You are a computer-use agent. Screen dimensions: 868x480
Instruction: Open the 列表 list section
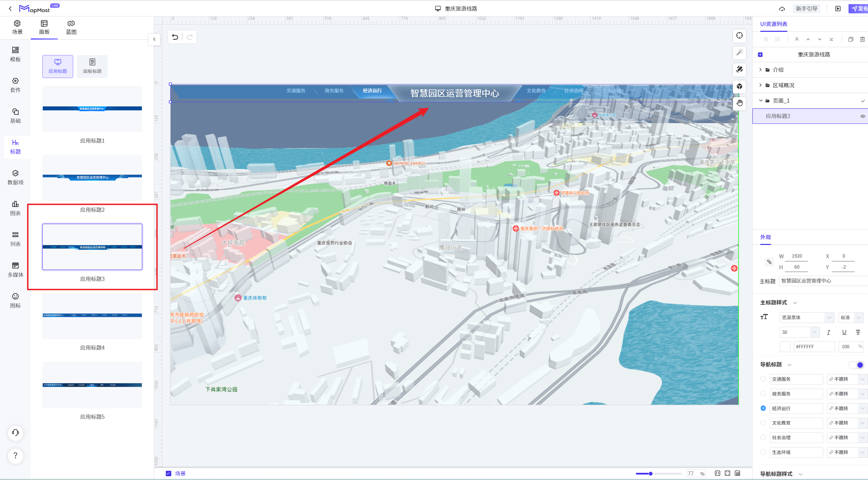click(x=15, y=239)
